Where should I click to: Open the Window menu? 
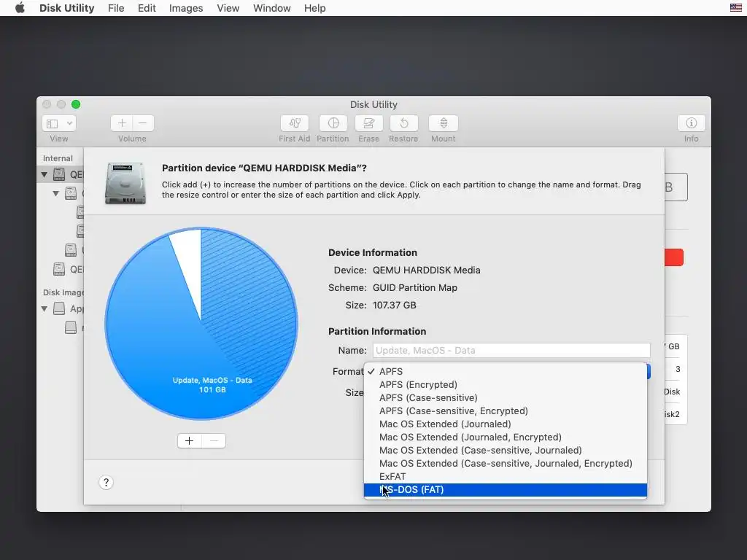tap(271, 8)
